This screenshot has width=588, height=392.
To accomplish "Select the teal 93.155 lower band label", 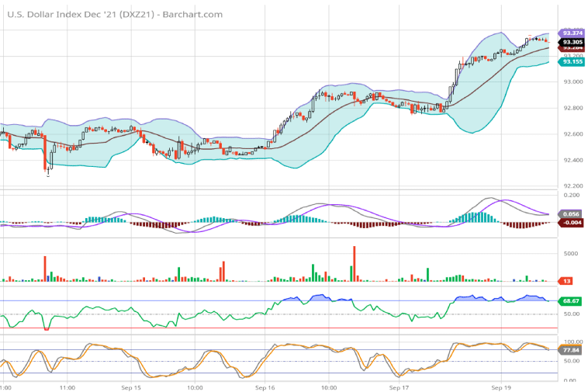I will [572, 62].
